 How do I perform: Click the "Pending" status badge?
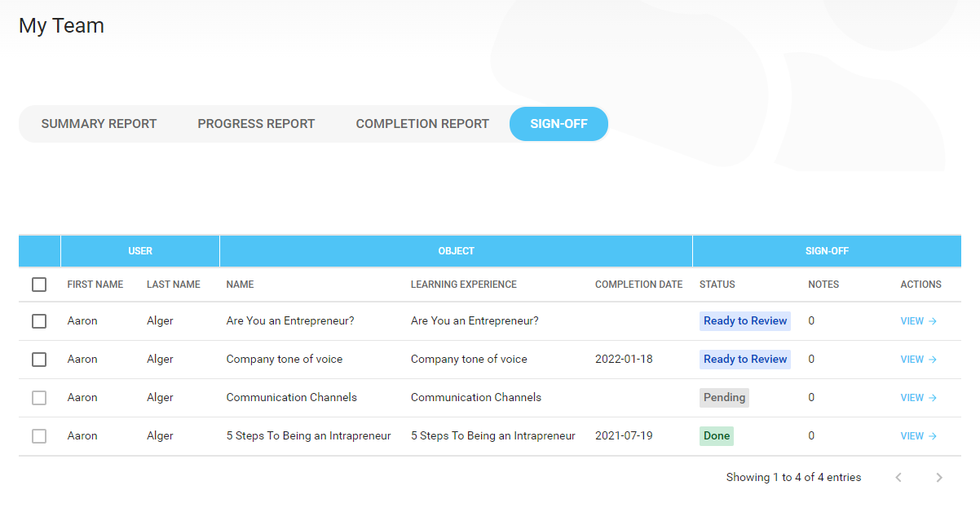click(724, 397)
